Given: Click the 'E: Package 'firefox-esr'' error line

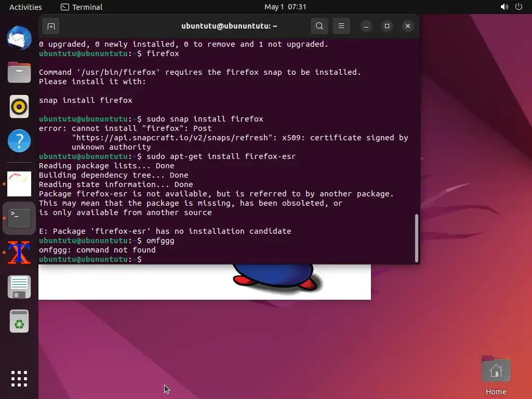Looking at the screenshot, I should pos(165,231).
